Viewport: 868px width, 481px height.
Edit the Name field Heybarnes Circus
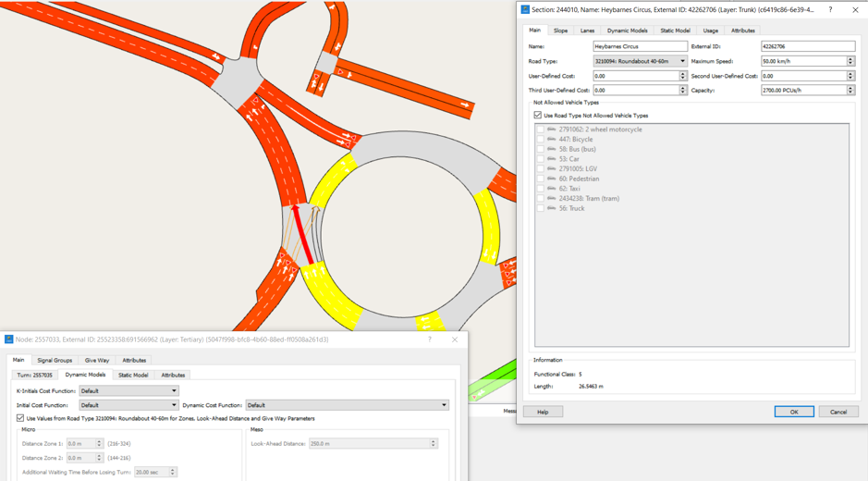pos(640,46)
